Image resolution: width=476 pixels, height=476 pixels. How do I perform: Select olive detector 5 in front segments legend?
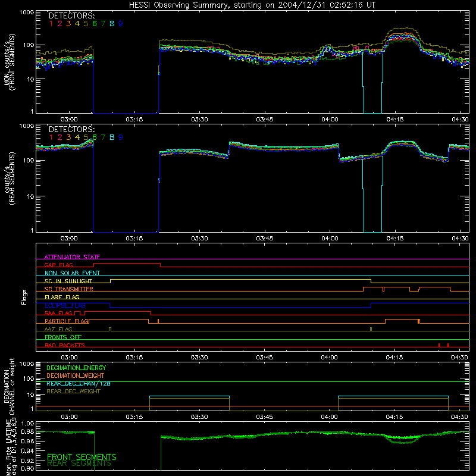tap(86, 24)
